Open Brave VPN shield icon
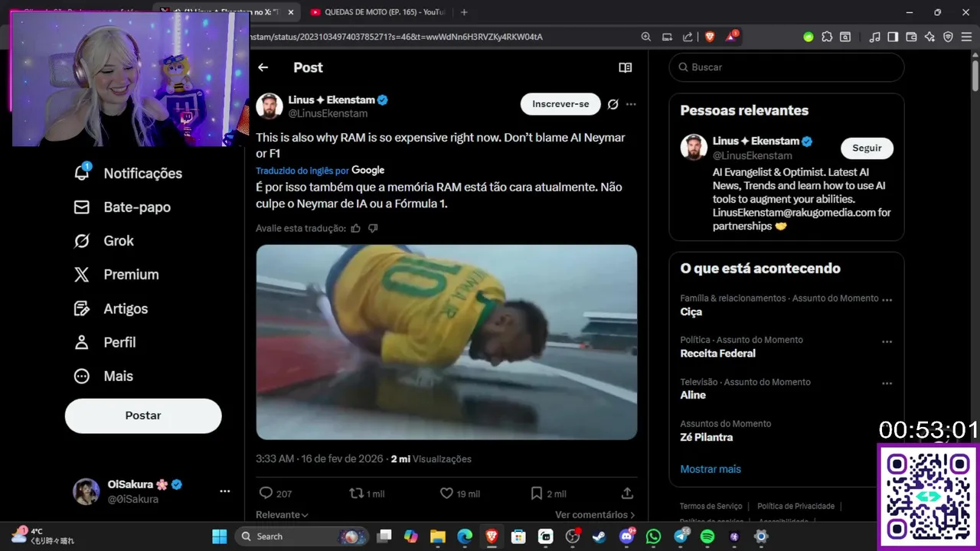 [x=948, y=37]
